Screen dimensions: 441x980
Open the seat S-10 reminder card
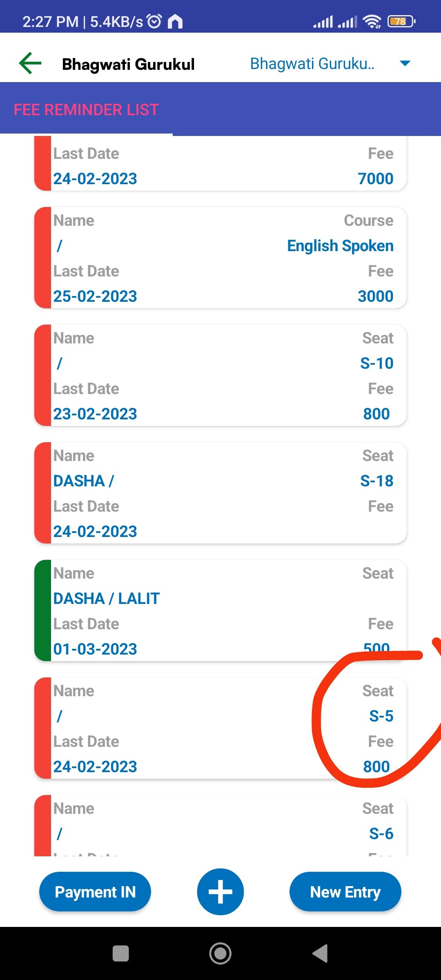[220, 376]
